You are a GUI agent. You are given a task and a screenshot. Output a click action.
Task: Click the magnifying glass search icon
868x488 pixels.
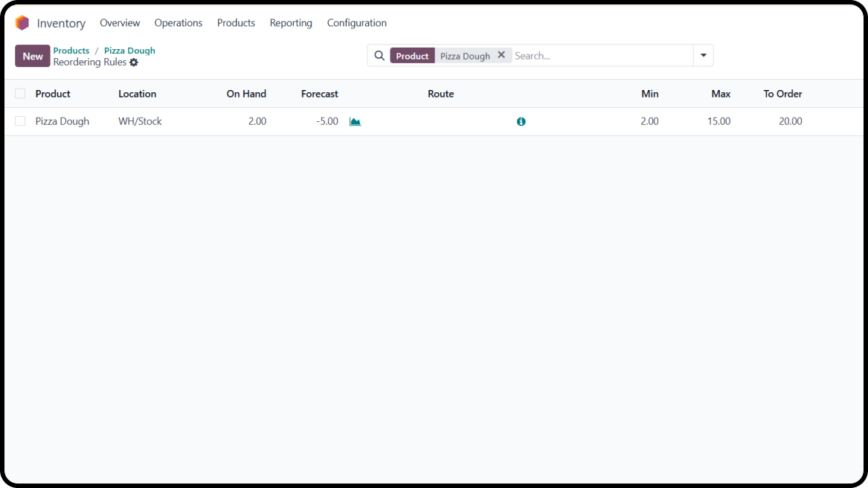click(379, 56)
